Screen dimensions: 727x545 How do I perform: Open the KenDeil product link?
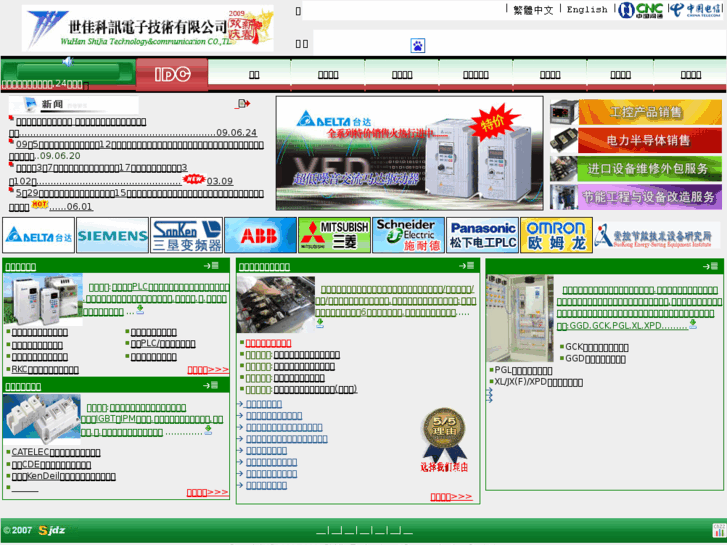[64, 476]
